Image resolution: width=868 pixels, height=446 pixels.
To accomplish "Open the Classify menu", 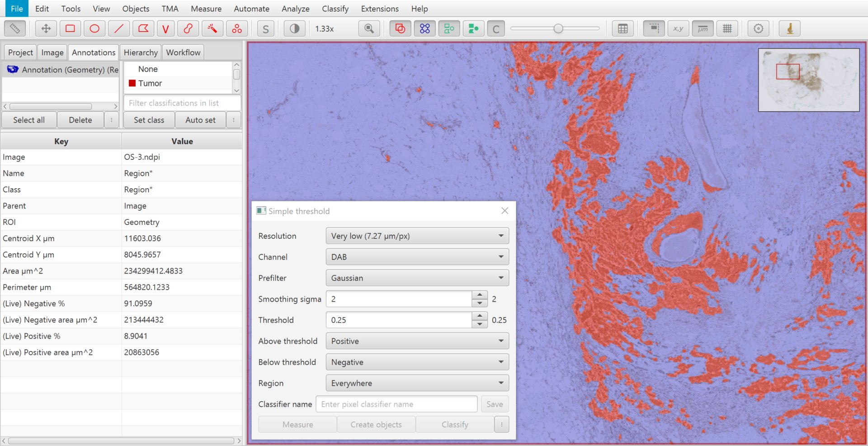I will (x=335, y=9).
